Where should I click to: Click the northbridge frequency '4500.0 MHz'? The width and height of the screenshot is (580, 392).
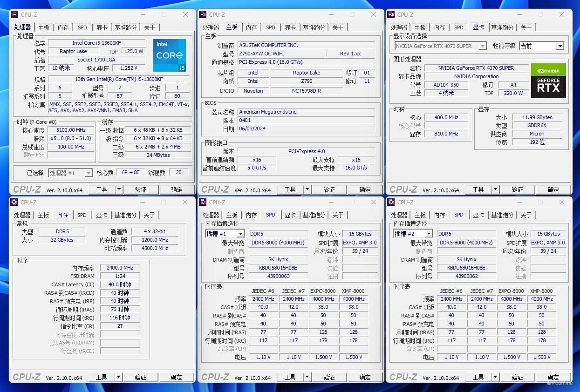coord(155,248)
